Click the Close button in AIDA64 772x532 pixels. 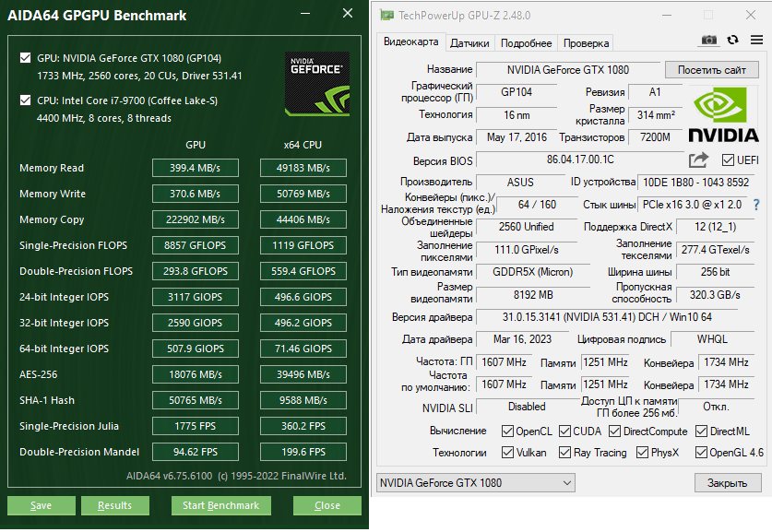(x=327, y=505)
